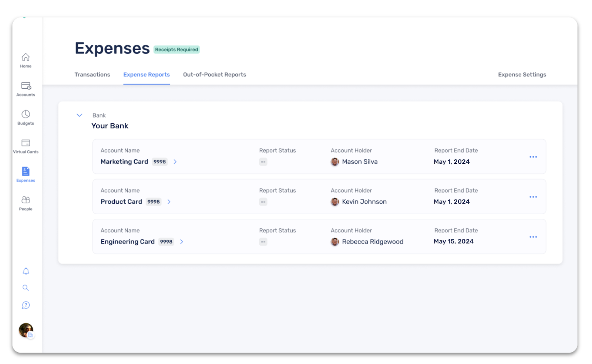The image size is (592, 364).
Task: Open more options for Engineering Card
Action: pyautogui.click(x=533, y=237)
